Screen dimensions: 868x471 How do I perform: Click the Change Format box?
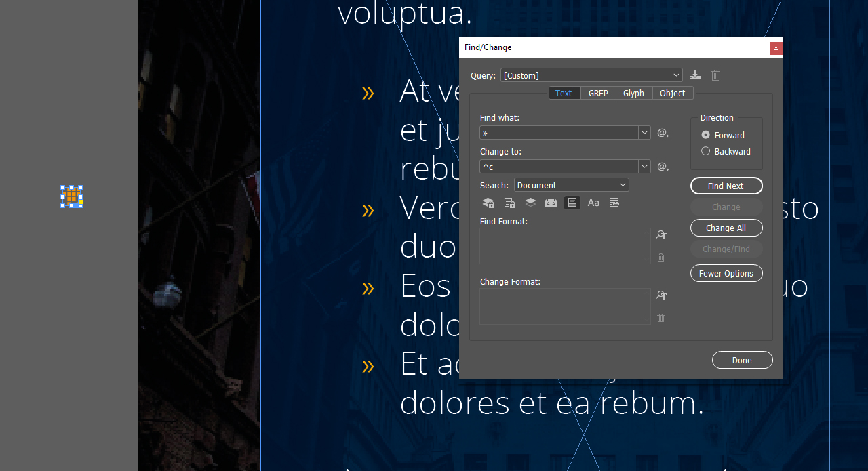[x=565, y=306]
